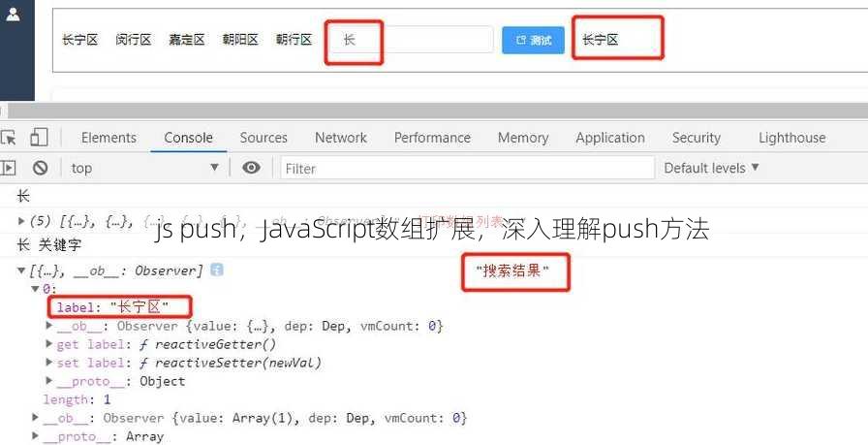
Task: Open live expression eye icon
Action: click(x=251, y=168)
